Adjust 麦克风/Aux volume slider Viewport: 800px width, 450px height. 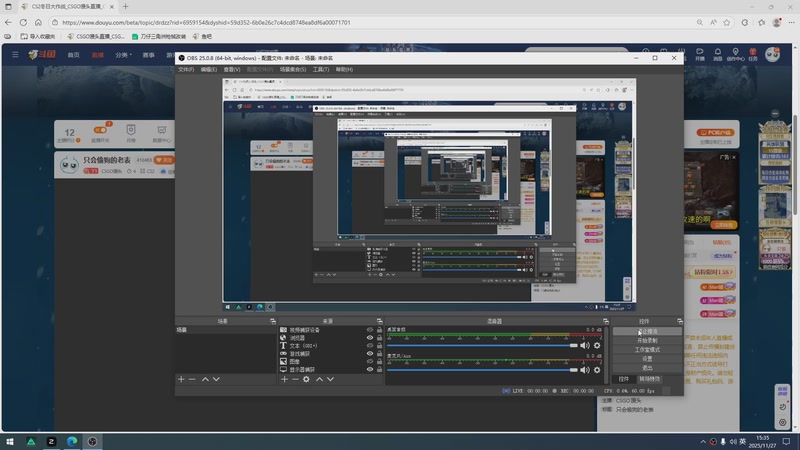click(x=482, y=370)
